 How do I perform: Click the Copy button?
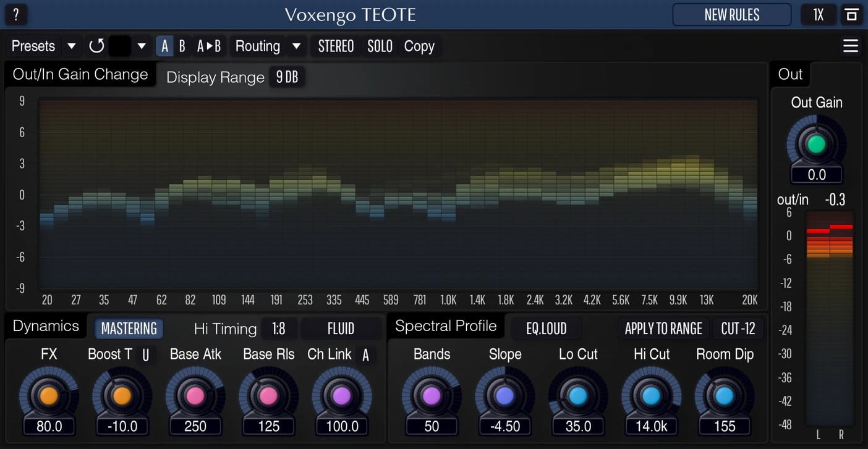(x=419, y=46)
